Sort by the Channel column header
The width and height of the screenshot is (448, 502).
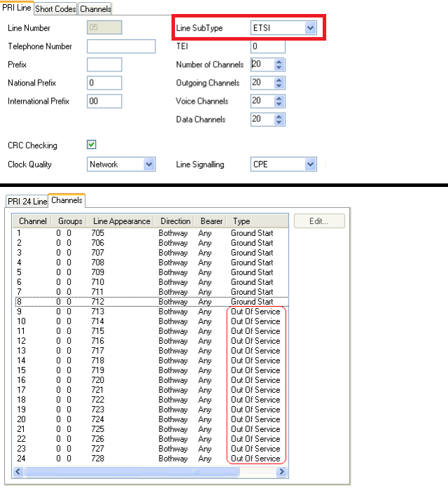click(x=32, y=221)
